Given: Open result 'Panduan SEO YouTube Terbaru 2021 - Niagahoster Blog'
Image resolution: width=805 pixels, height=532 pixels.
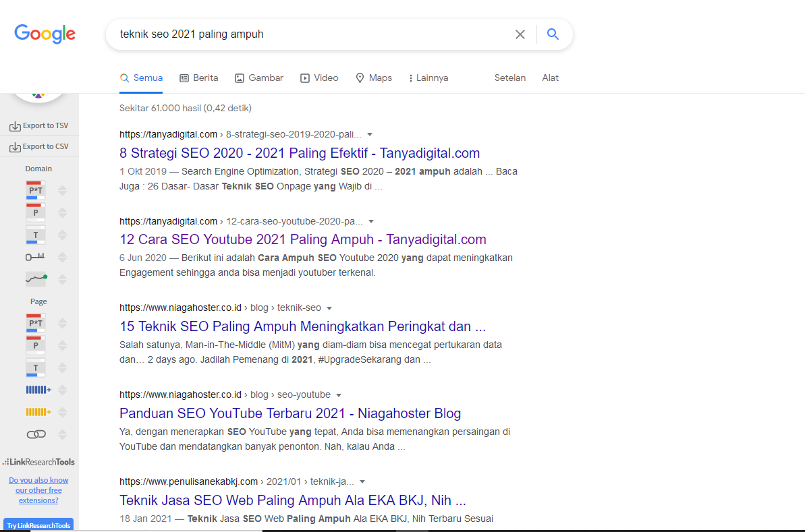Looking at the screenshot, I should point(290,413).
